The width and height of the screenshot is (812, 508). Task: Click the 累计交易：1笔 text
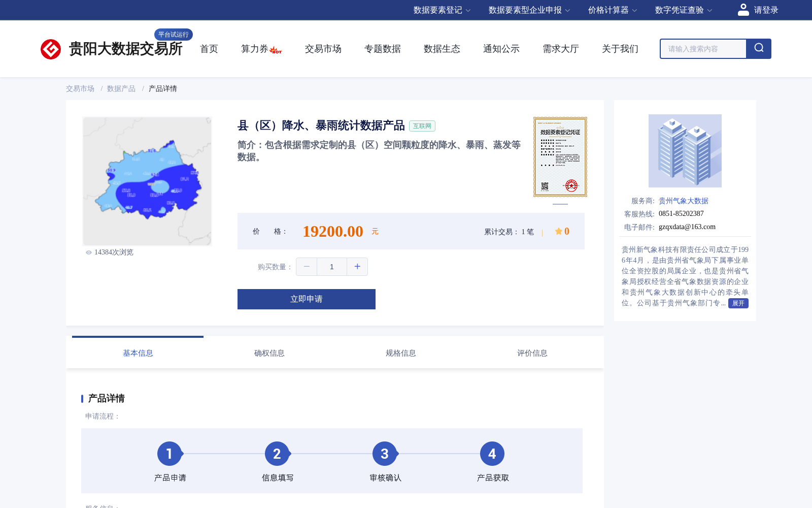click(x=509, y=232)
